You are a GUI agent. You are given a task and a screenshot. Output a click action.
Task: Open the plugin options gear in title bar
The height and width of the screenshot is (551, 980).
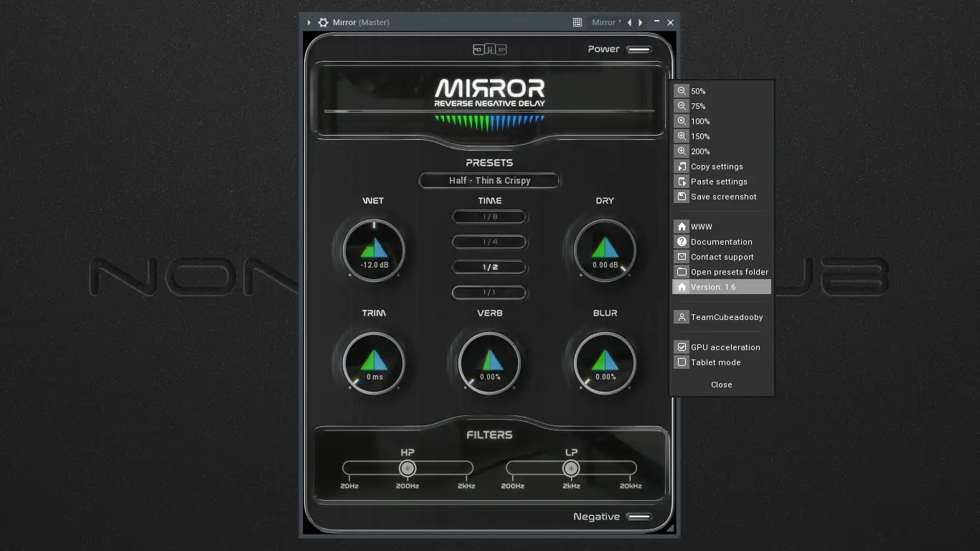[x=323, y=22]
